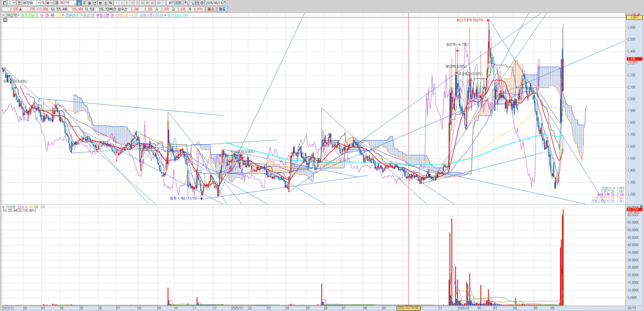Image resolution: width=644 pixels, height=311 pixels.
Task: Select the 월 monthly period
Action: click(x=89, y=3)
